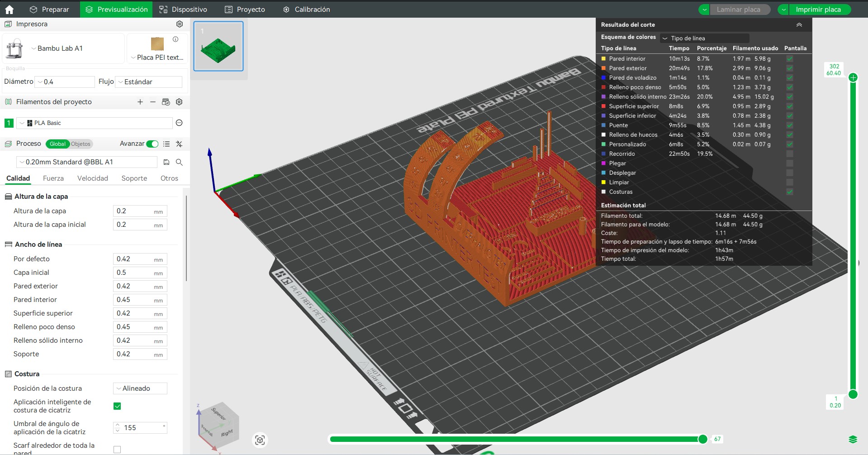This screenshot has width=868, height=455.
Task: Open the Preparar tab
Action: coord(49,10)
